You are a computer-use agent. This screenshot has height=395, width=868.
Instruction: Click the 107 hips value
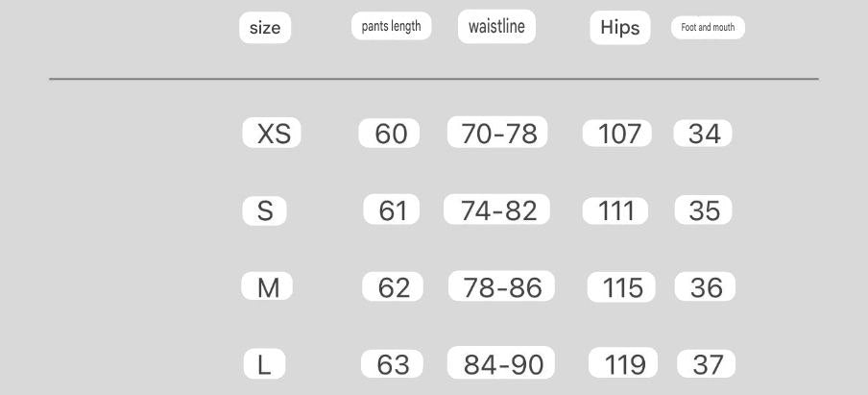point(617,134)
